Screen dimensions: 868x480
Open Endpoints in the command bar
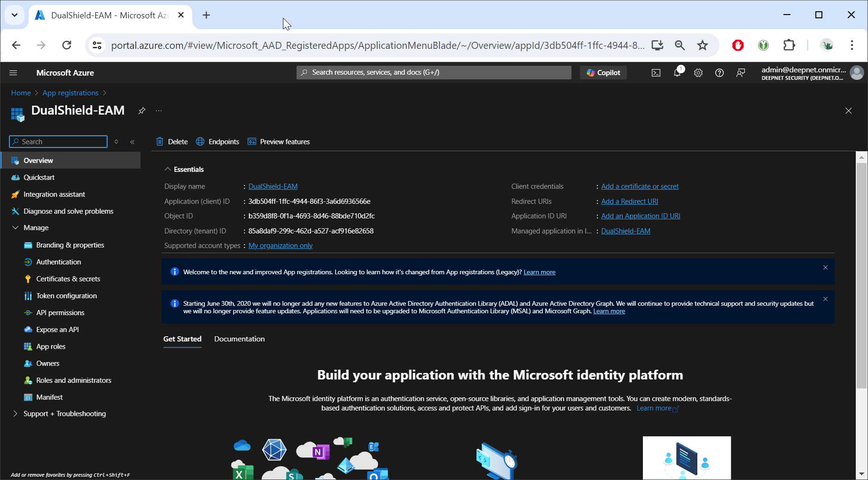coord(218,142)
